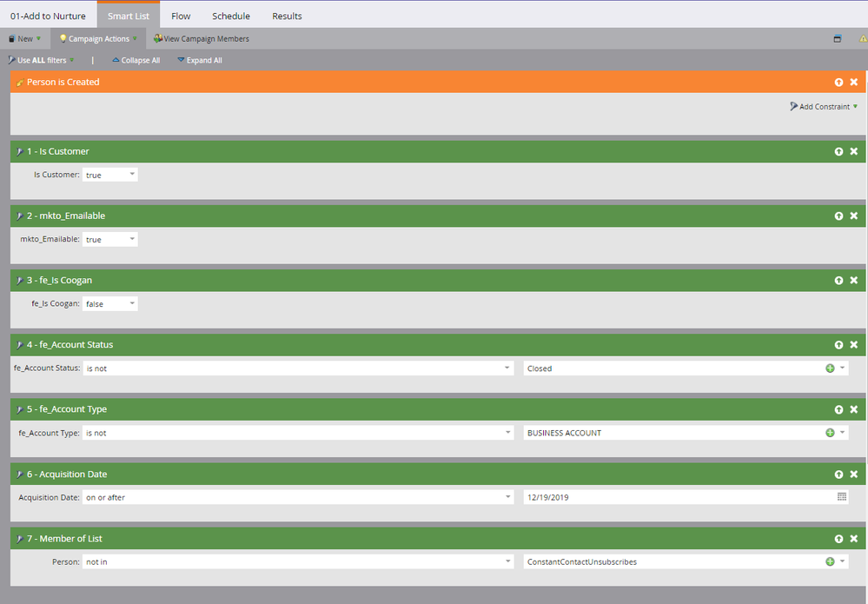The height and width of the screenshot is (604, 868).
Task: Click Add Constraint on the trigger
Action: [x=824, y=107]
